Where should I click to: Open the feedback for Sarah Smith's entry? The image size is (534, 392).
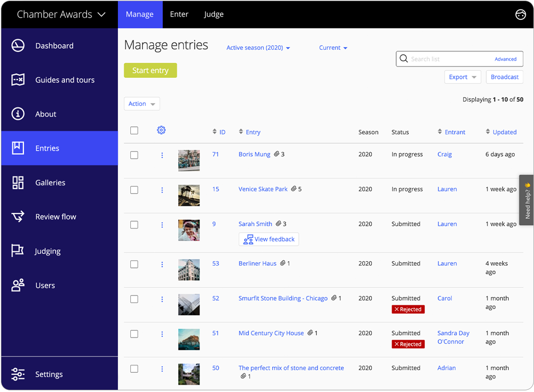pos(269,239)
